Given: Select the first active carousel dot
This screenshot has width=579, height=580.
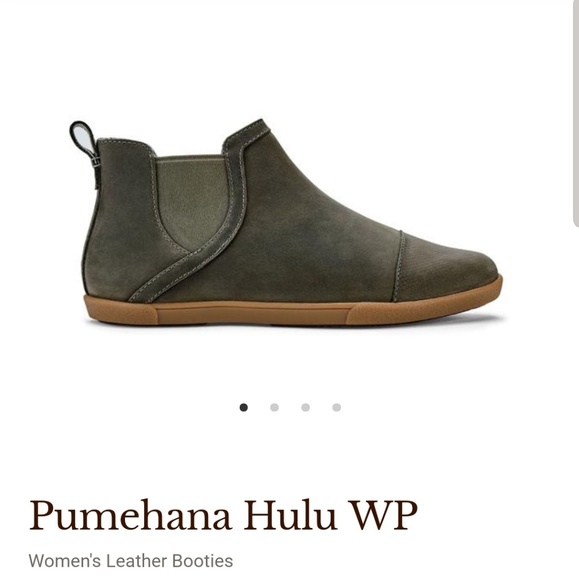Looking at the screenshot, I should [x=243, y=407].
